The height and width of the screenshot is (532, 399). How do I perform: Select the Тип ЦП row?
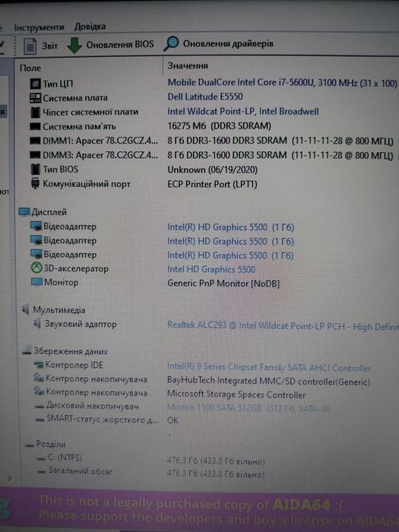click(x=214, y=83)
